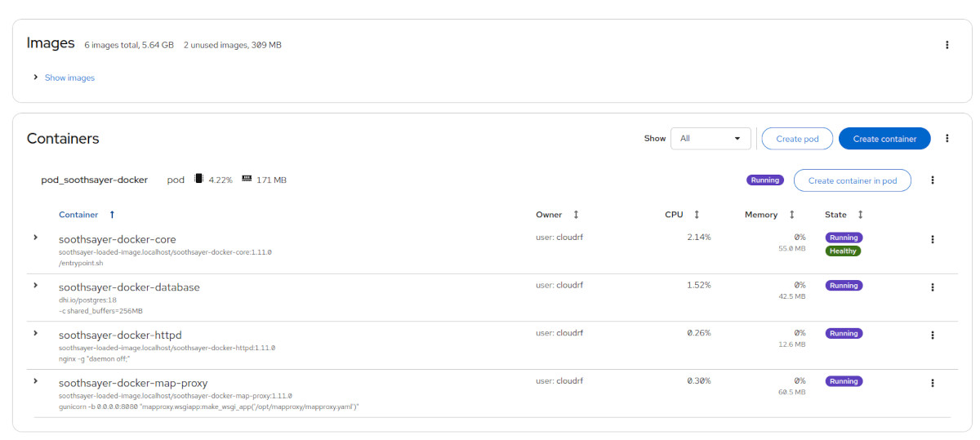Open soothsayer-docker-database actions kebab menu
980x440 pixels.
[932, 287]
